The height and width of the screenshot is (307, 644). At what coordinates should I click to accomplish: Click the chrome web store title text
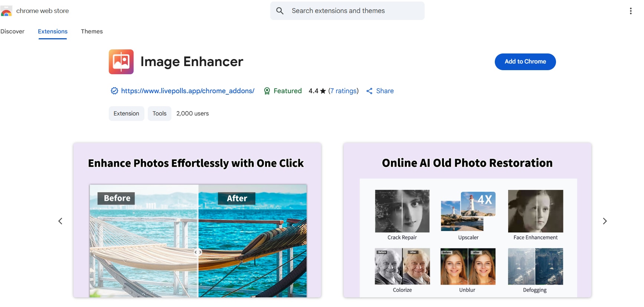(x=42, y=11)
